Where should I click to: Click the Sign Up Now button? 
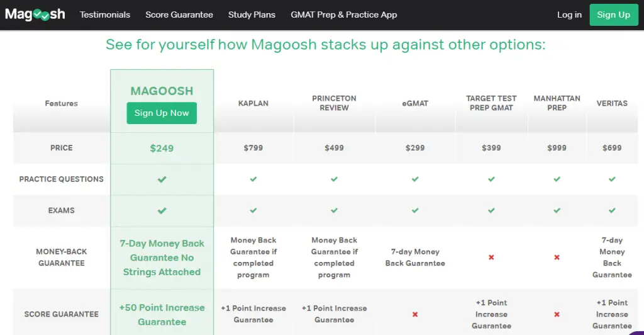[x=162, y=113]
